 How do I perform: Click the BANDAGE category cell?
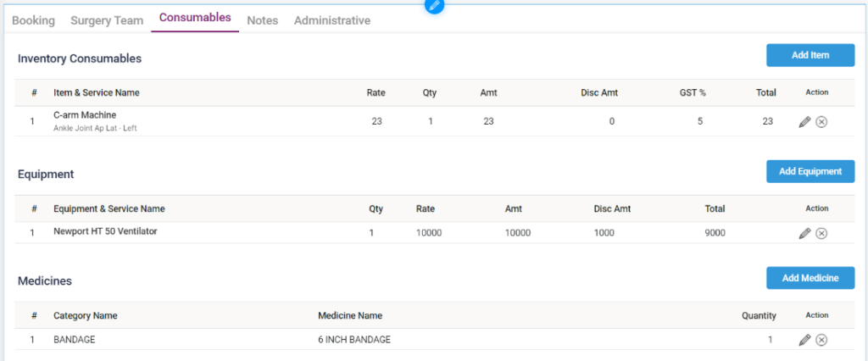[75, 340]
